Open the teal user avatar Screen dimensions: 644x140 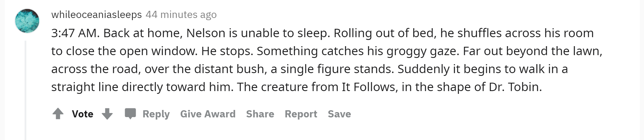click(x=27, y=21)
